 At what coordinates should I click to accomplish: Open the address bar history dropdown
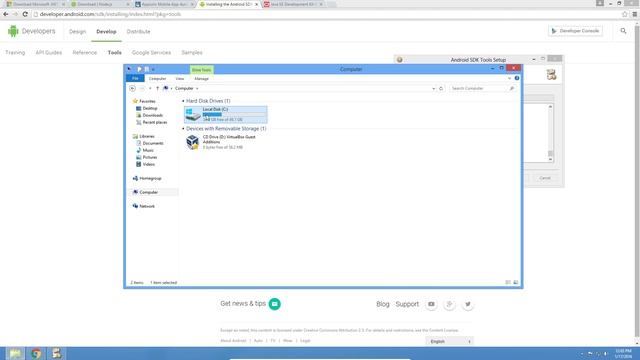click(x=433, y=88)
